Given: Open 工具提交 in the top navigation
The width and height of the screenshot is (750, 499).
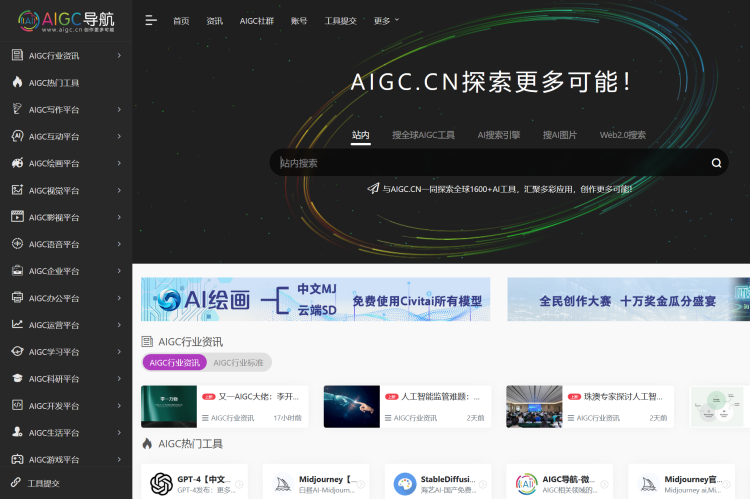Looking at the screenshot, I should (x=341, y=21).
